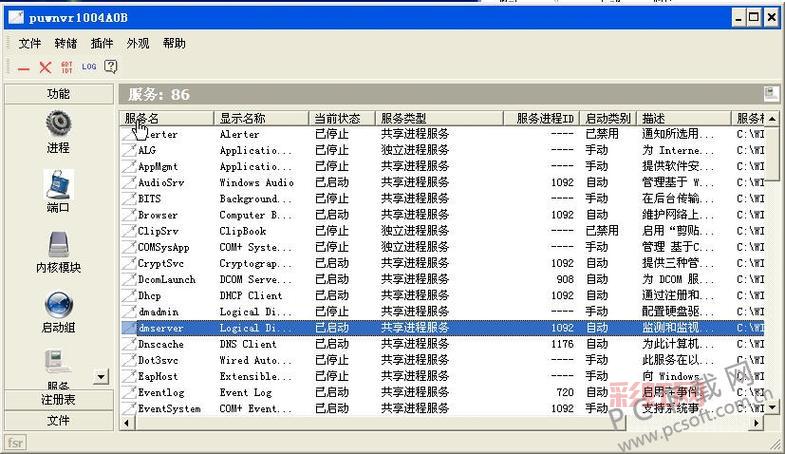Open the 进程 (Processes) gear icon
785x454 pixels.
coord(58,124)
